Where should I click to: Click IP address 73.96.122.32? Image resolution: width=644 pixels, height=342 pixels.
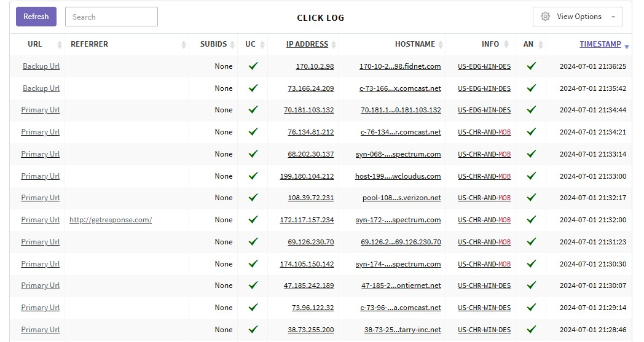313,308
